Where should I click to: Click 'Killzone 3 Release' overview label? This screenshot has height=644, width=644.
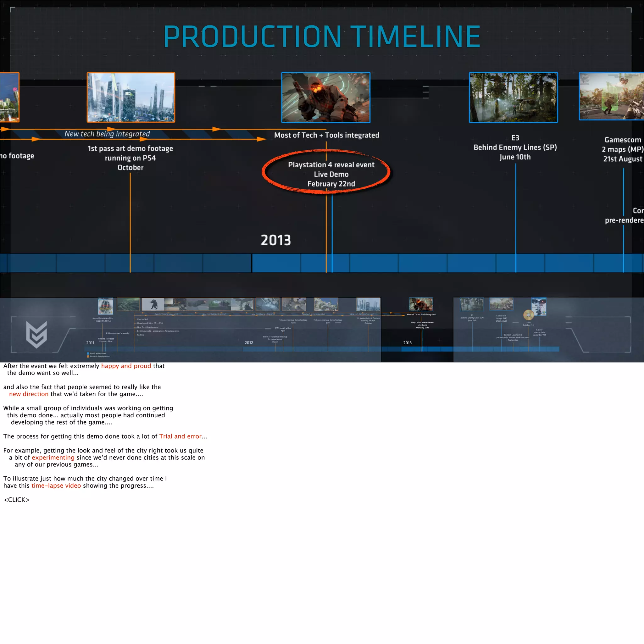tap(106, 340)
